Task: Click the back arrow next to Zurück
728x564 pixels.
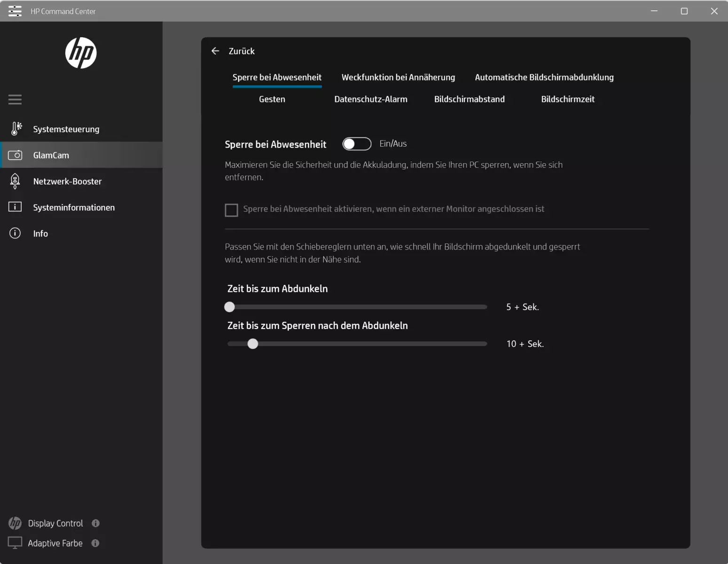Action: 215,51
